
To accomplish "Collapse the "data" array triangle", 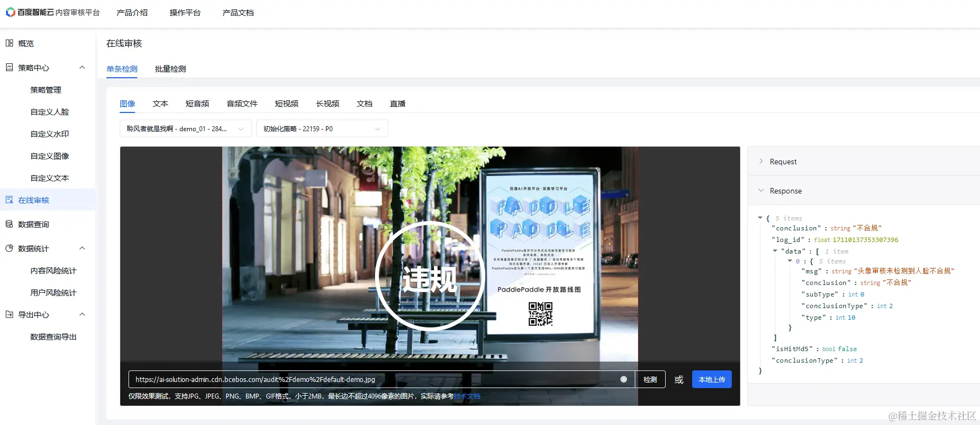I will tap(775, 251).
